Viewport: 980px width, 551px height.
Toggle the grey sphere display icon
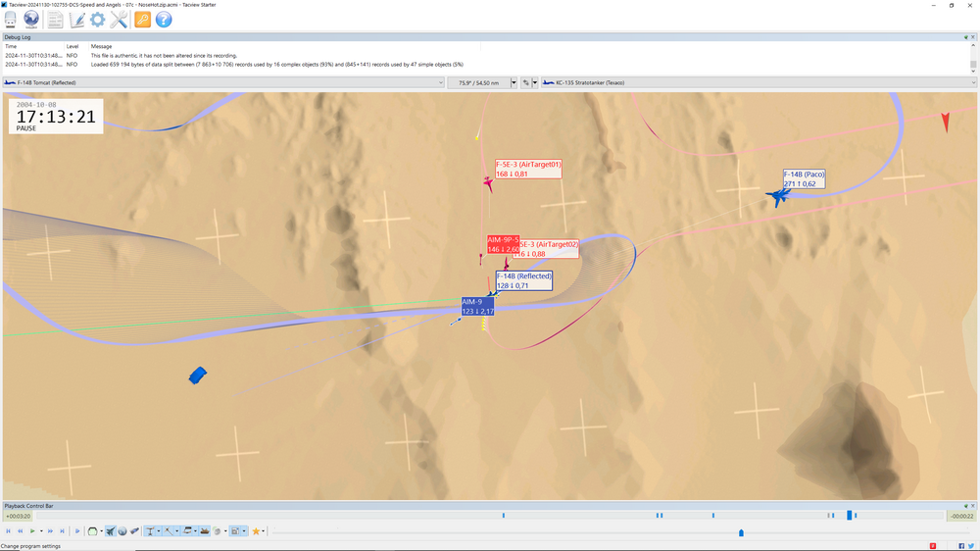217,531
